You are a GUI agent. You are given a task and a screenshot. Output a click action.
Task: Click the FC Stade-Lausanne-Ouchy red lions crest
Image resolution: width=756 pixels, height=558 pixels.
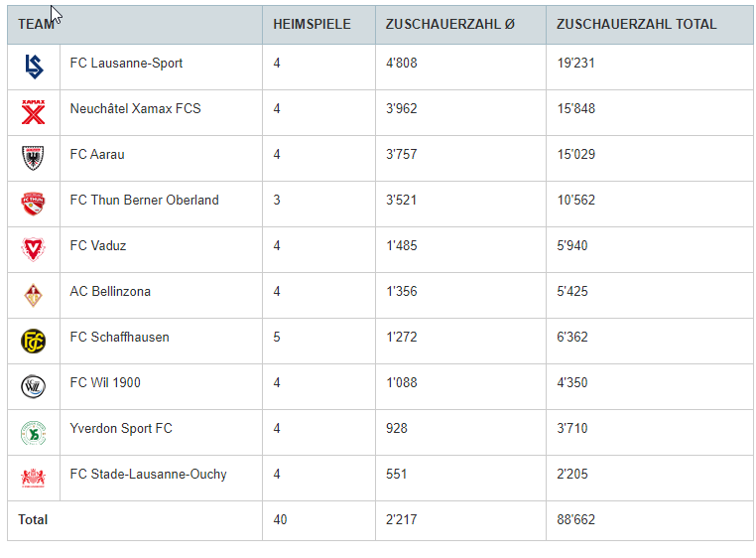[34, 478]
